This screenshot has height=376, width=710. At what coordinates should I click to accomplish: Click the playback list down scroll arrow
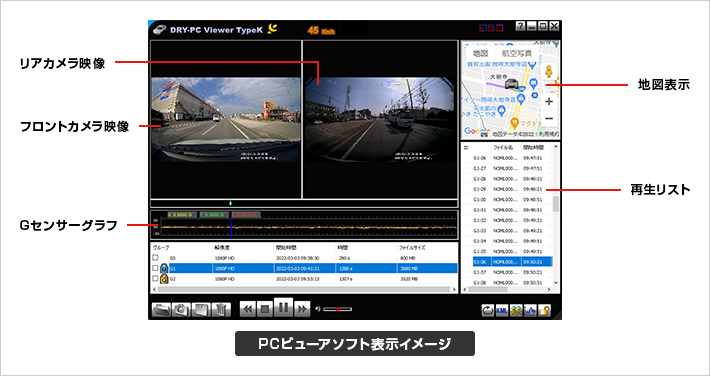point(556,282)
